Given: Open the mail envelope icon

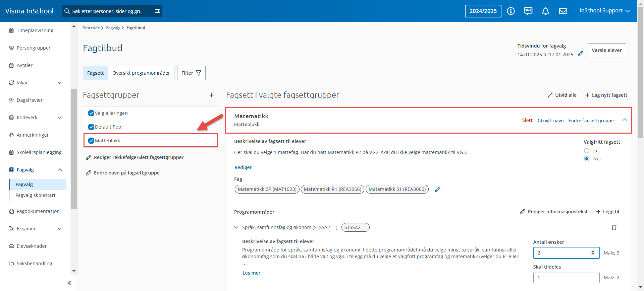Looking at the screenshot, I should coord(563,11).
